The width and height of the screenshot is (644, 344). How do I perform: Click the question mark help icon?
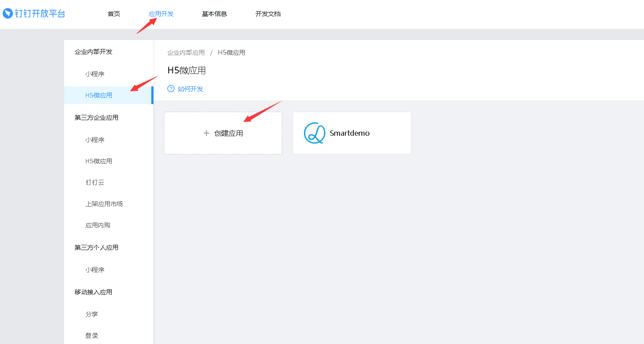pyautogui.click(x=171, y=89)
